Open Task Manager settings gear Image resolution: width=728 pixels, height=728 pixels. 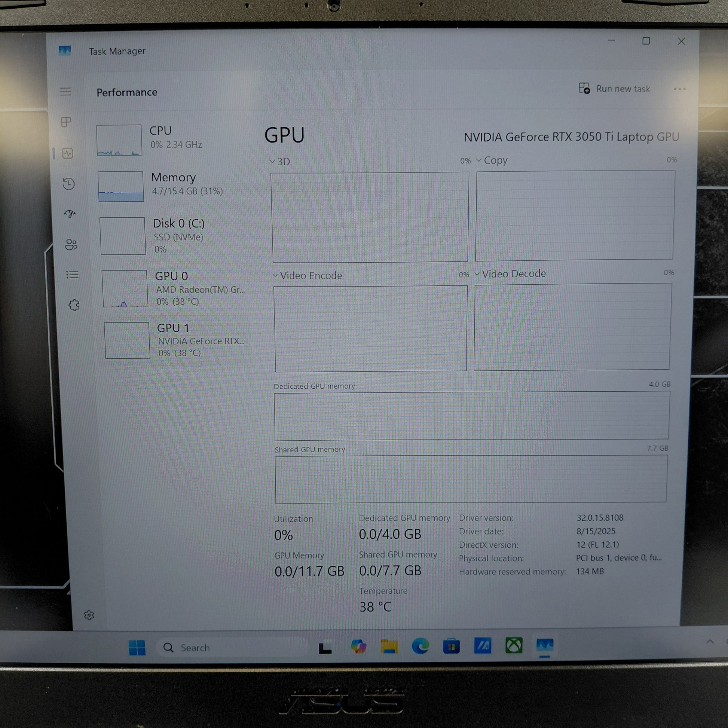tap(89, 615)
